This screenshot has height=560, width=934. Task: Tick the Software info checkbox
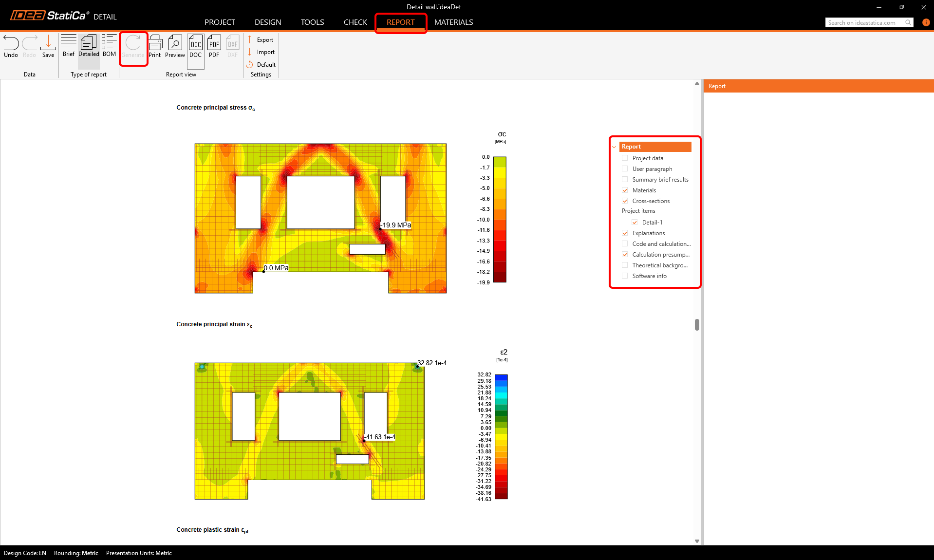pyautogui.click(x=625, y=276)
